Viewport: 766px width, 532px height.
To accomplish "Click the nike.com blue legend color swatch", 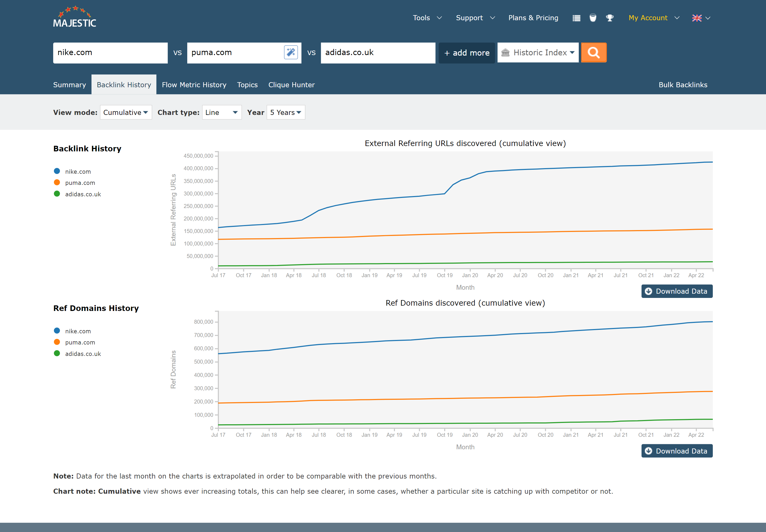I will 56,171.
